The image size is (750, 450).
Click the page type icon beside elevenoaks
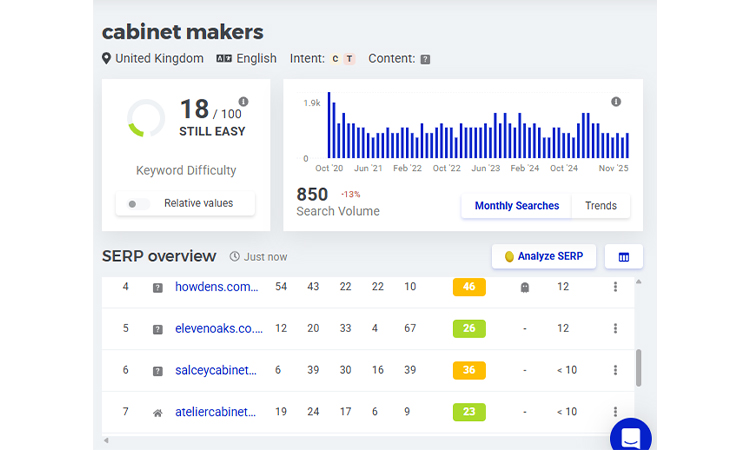point(157,329)
